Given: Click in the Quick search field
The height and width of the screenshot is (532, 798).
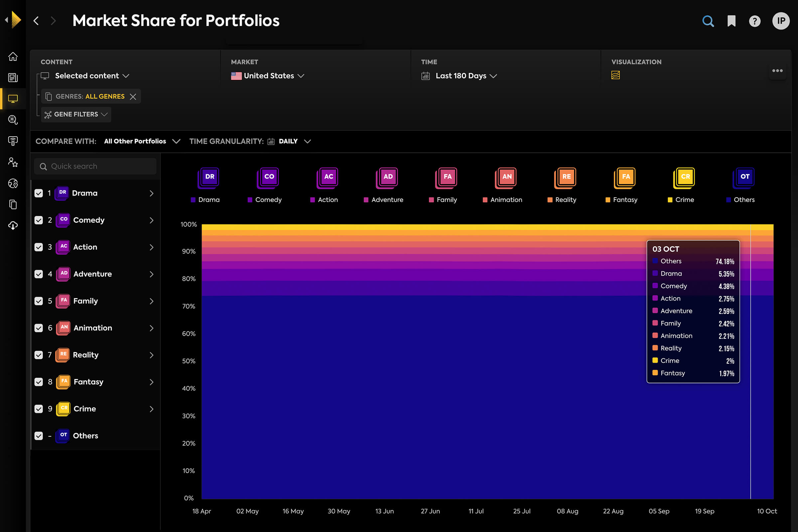Looking at the screenshot, I should point(95,166).
